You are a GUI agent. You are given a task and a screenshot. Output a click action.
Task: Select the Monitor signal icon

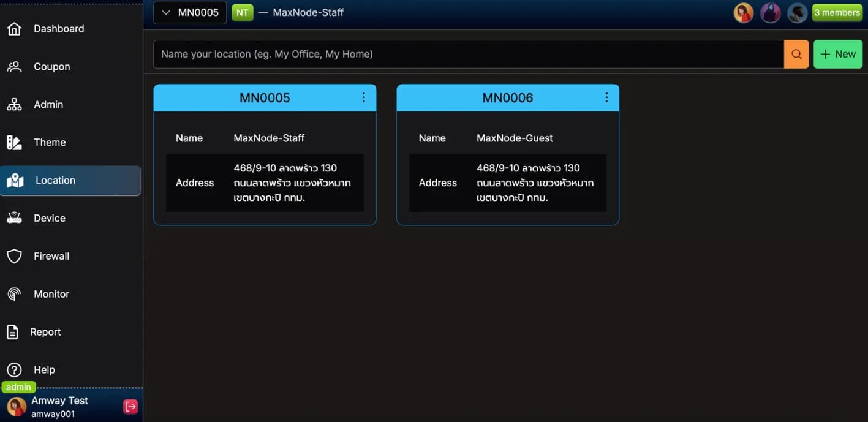tap(14, 293)
